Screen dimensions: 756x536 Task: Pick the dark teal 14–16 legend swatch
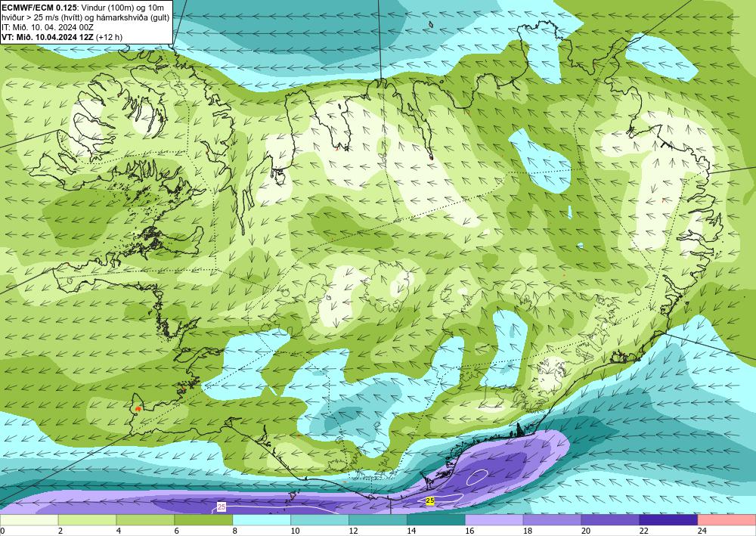(x=436, y=519)
